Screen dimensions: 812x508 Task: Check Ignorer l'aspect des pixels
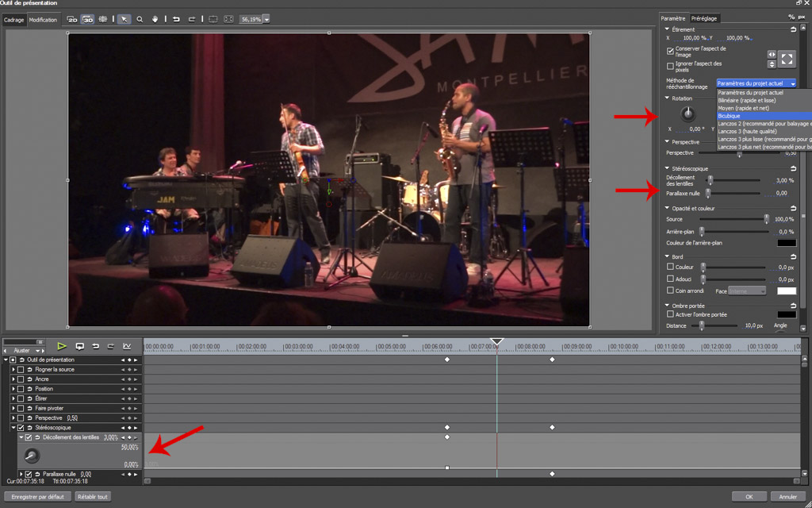670,67
